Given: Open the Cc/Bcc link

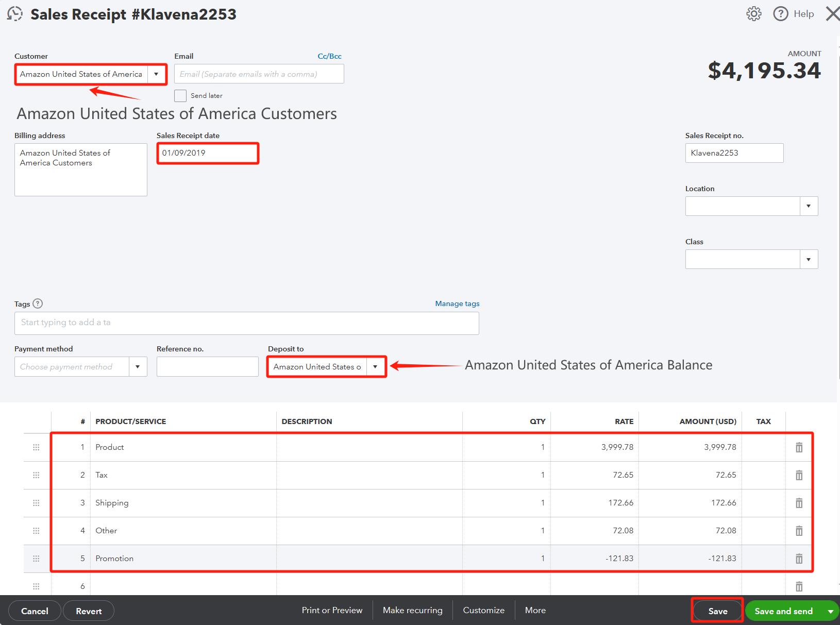Looking at the screenshot, I should point(329,56).
